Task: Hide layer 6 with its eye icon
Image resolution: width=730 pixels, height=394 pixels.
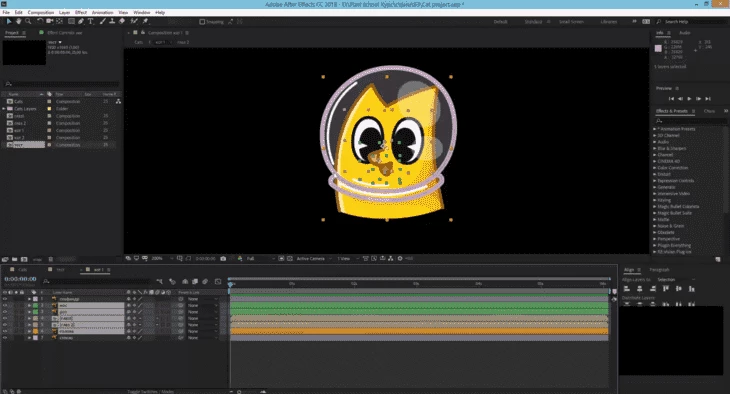Action: [5, 331]
